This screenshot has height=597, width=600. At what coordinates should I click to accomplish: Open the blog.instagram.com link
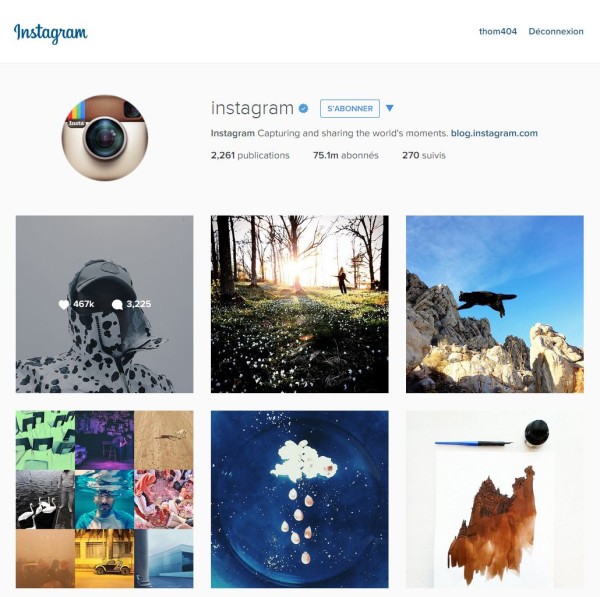tap(494, 133)
